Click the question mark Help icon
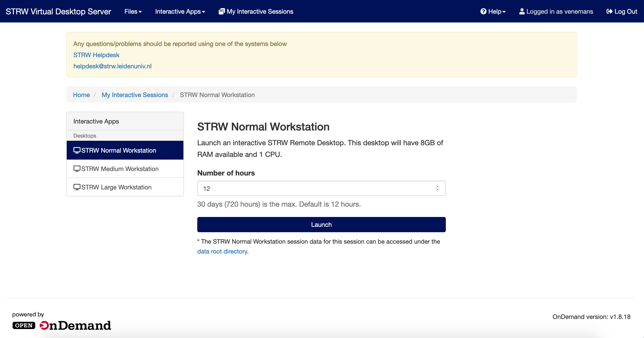The width and height of the screenshot is (644, 338). point(483,11)
